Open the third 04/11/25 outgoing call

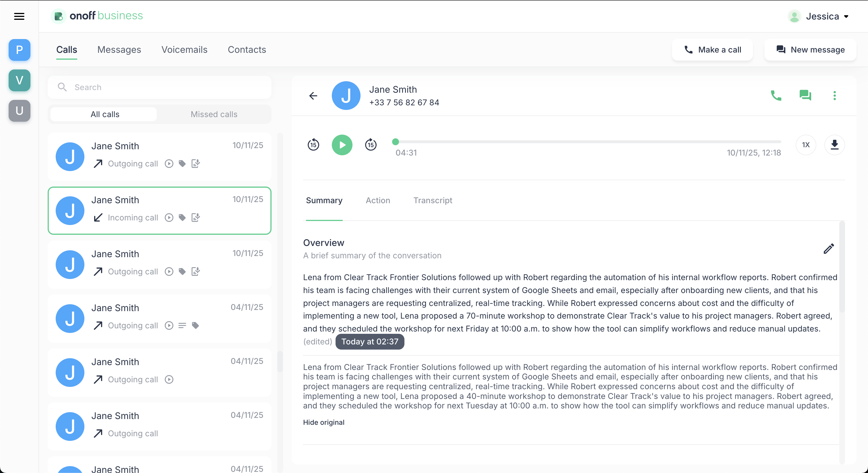(x=159, y=426)
